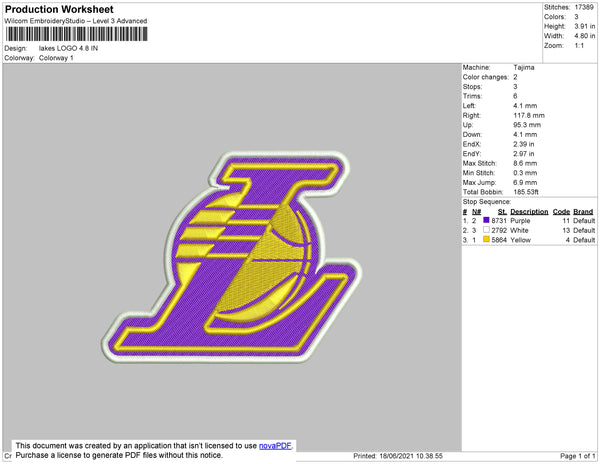The image size is (600, 464).
Task: Click the 'Description' column header
Action: click(x=529, y=212)
